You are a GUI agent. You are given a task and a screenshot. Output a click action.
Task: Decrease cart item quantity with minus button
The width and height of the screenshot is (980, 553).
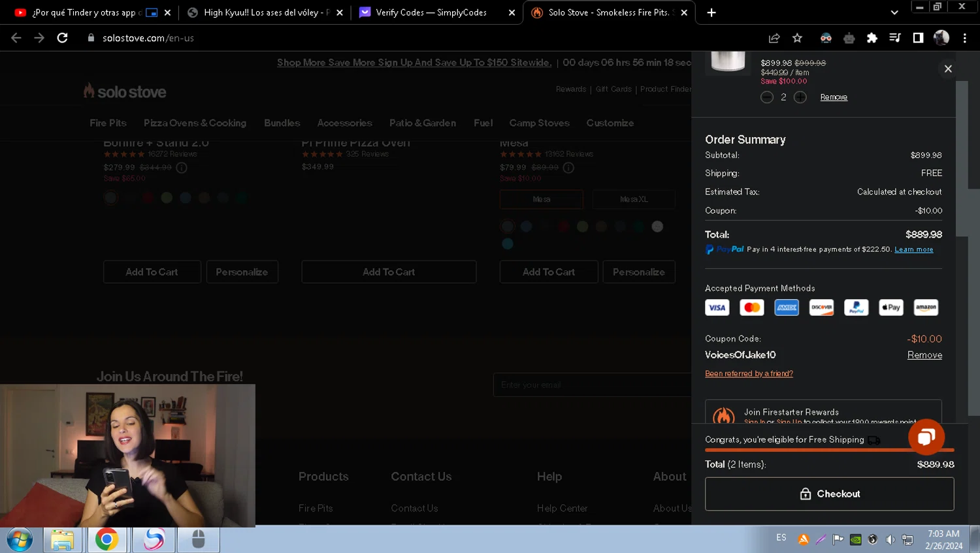point(767,97)
